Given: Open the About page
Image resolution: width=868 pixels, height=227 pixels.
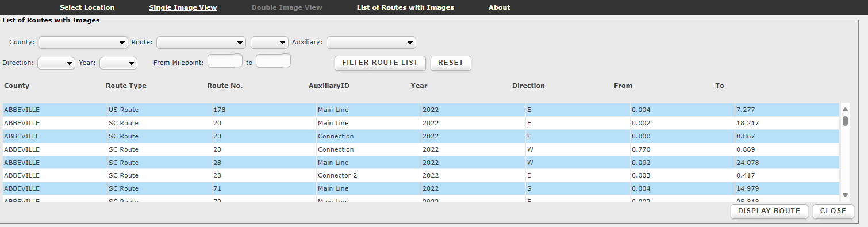Looking at the screenshot, I should (x=499, y=7).
